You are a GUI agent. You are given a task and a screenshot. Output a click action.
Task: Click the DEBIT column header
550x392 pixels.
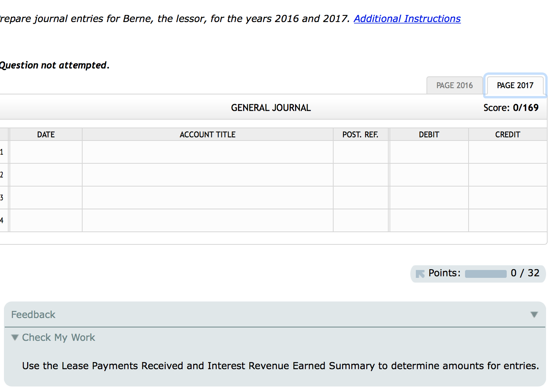click(x=428, y=134)
